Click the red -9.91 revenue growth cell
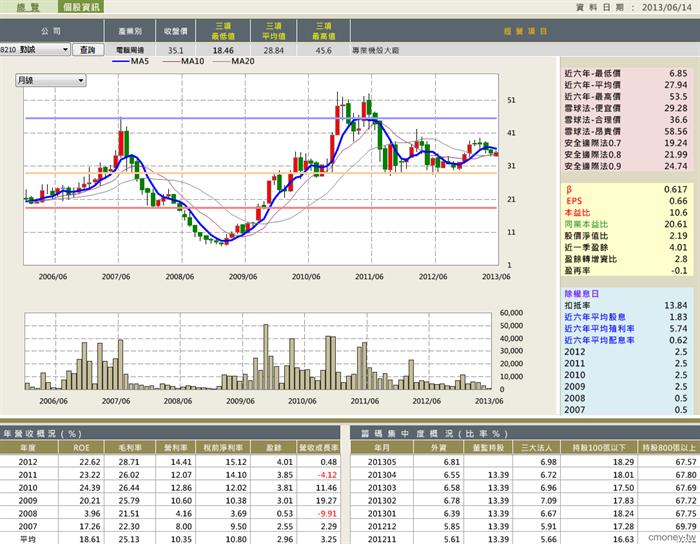Image resolution: width=700 pixels, height=544 pixels. coord(328,514)
